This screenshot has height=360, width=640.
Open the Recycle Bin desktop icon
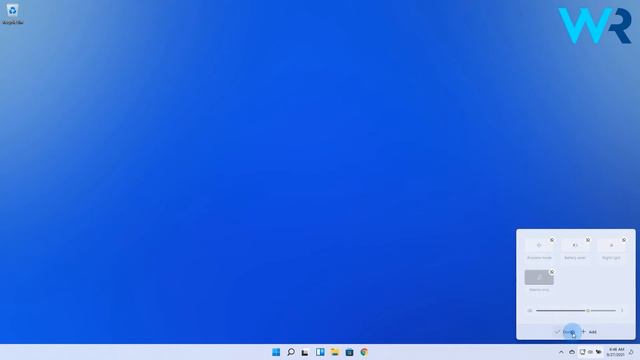click(12, 13)
